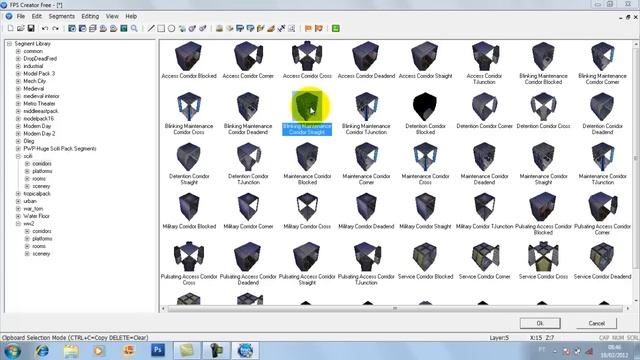Collapse the scifi tree node
Screen dimensions: 640x360
[x=18, y=156]
